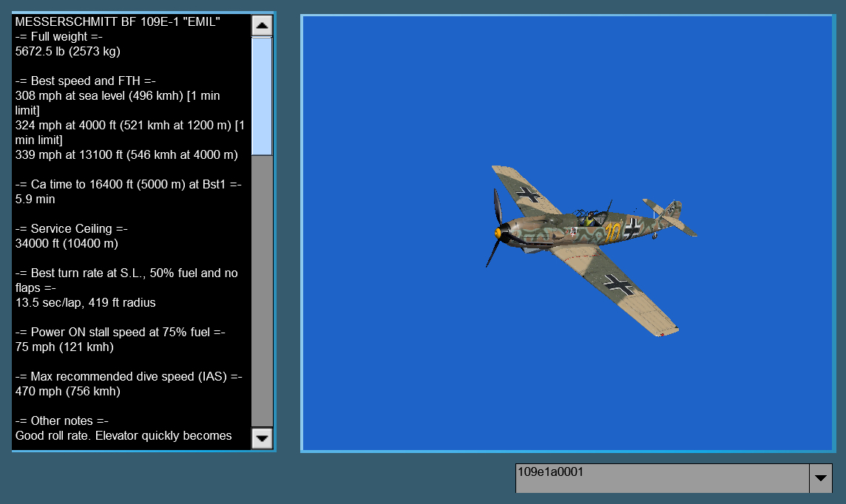Image resolution: width=846 pixels, height=504 pixels.
Task: Click the aircraft's yellow propeller spinner
Action: pos(499,234)
